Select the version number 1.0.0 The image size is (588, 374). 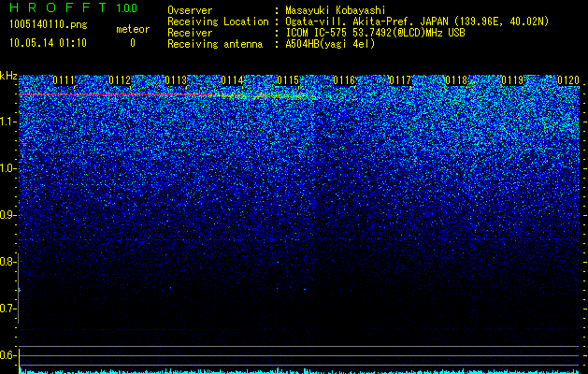coord(127,7)
